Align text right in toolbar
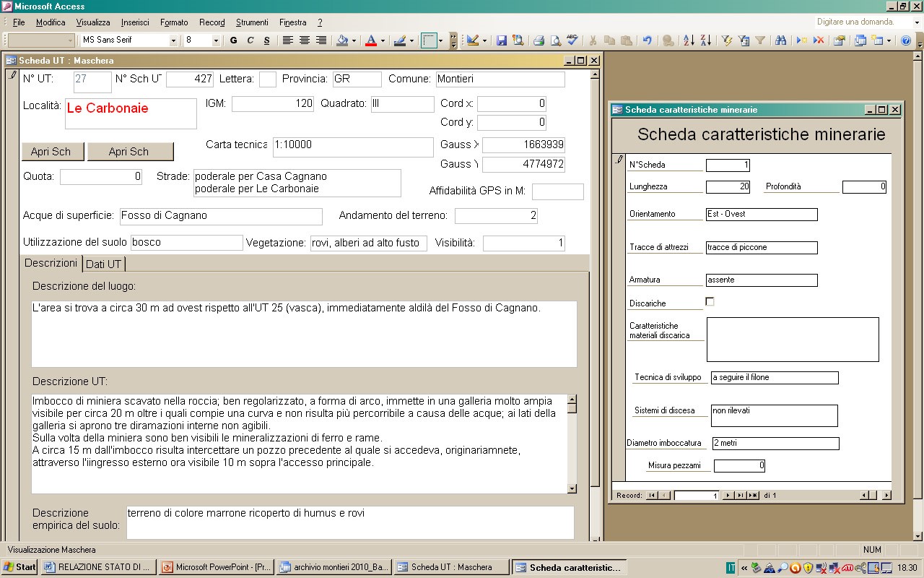Viewport: 924px width, 578px height. (x=321, y=40)
